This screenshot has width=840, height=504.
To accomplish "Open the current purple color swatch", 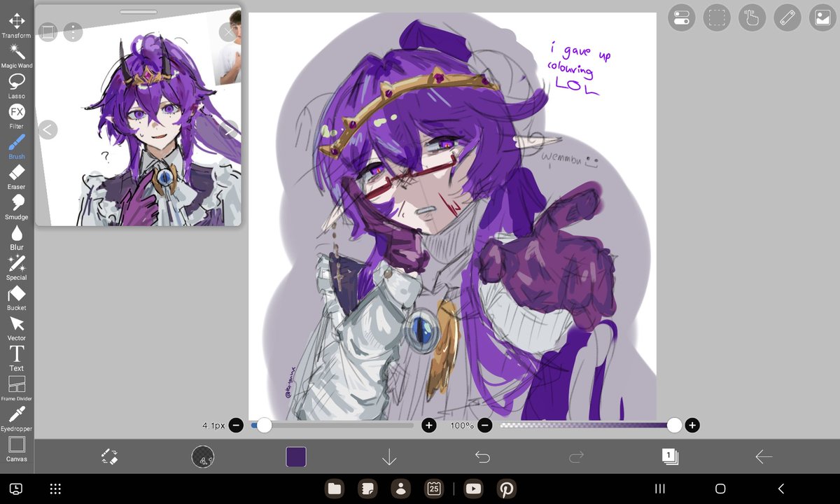I will (296, 457).
